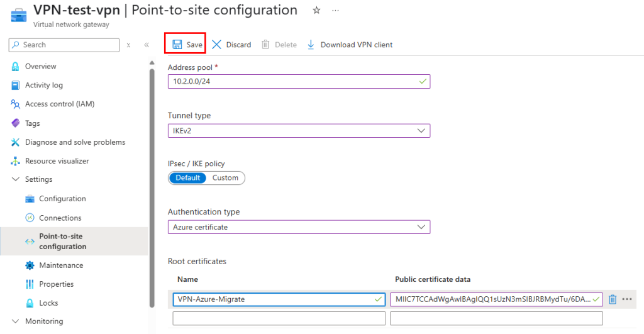644x334 pixels.
Task: Click the empty root certificate Name field
Action: pos(279,318)
